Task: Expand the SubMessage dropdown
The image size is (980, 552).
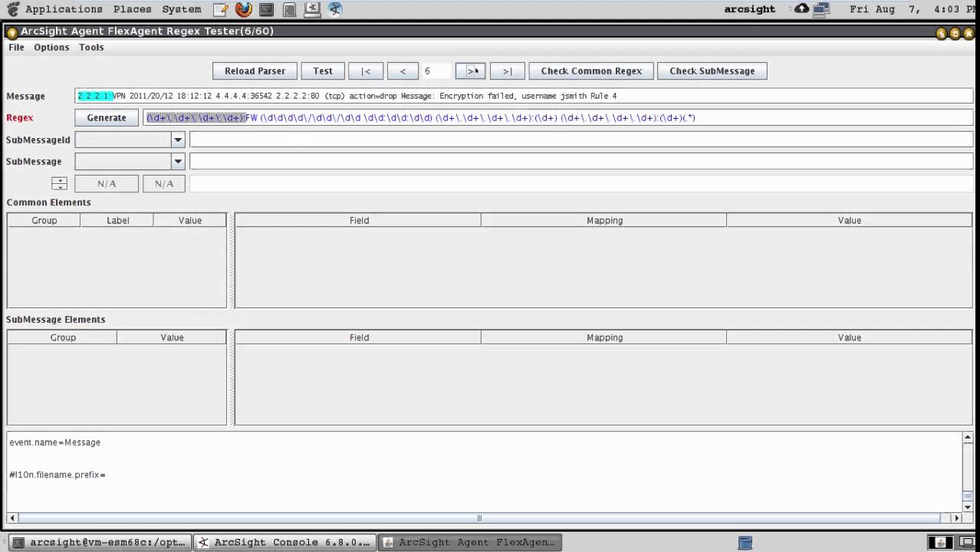Action: coord(178,161)
